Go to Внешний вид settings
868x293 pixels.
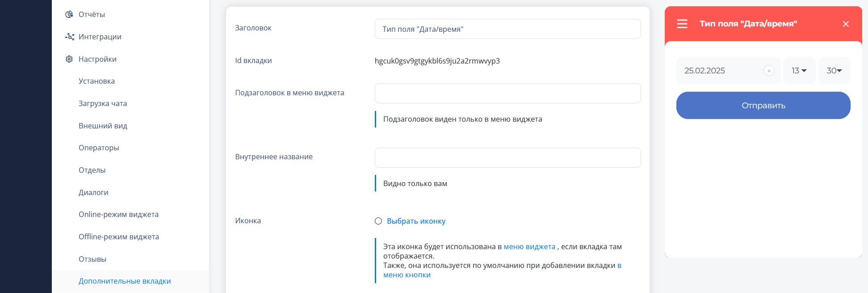click(103, 126)
